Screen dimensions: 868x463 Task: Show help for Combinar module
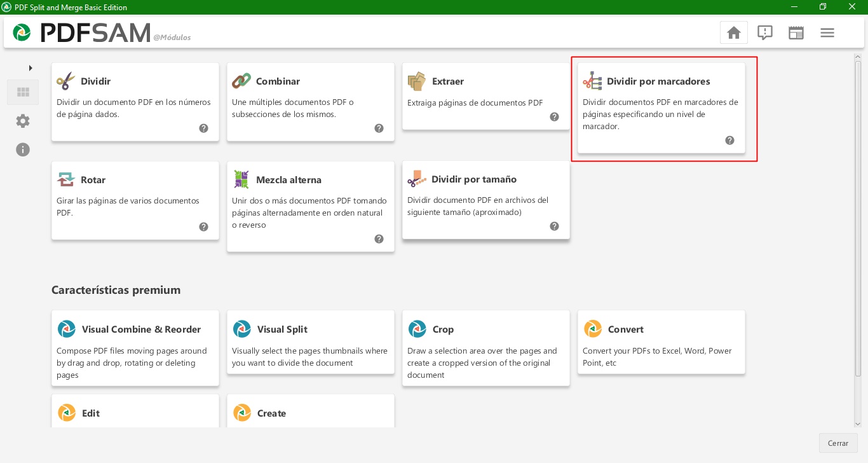point(379,128)
